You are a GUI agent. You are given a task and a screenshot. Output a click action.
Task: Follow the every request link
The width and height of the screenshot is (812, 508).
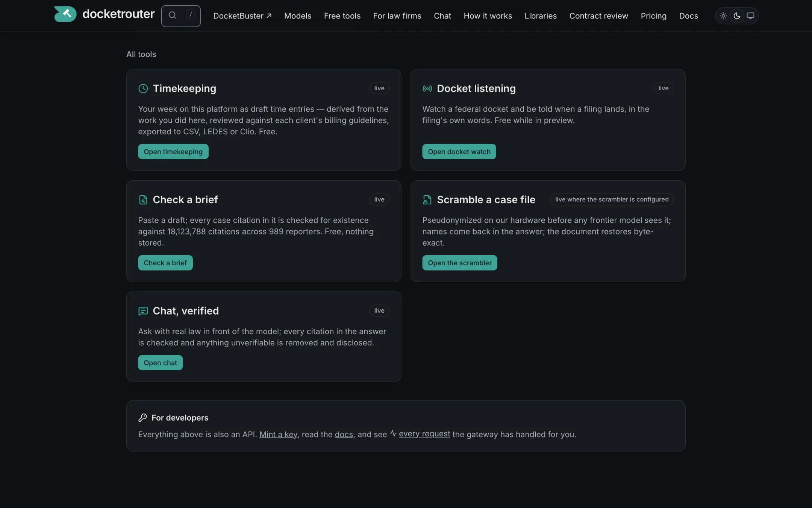click(x=424, y=433)
